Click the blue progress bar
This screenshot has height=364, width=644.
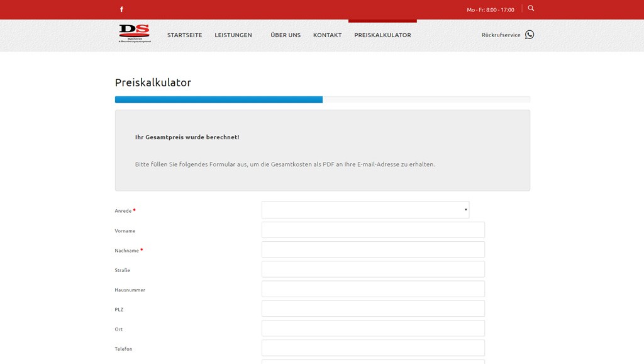219,100
